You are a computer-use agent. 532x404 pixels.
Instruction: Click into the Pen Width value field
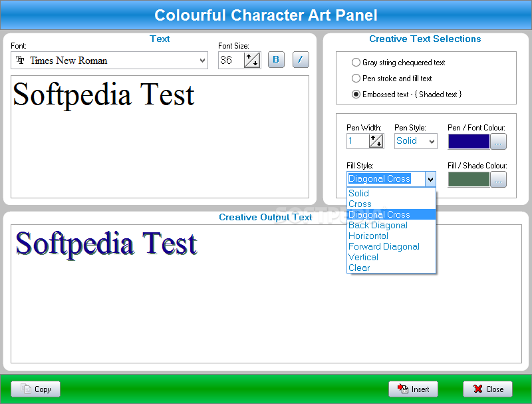click(x=358, y=141)
